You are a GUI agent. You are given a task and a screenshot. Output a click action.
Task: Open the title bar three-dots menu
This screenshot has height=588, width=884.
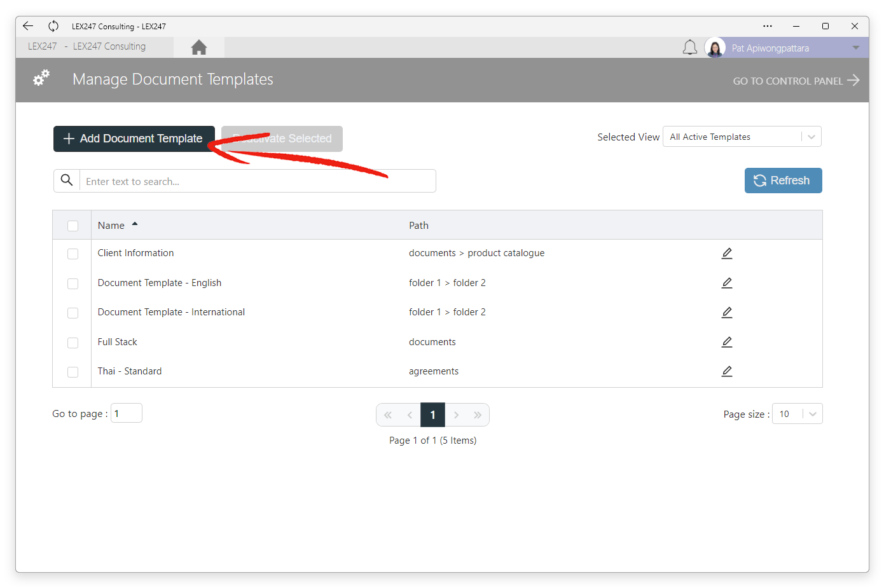point(768,26)
